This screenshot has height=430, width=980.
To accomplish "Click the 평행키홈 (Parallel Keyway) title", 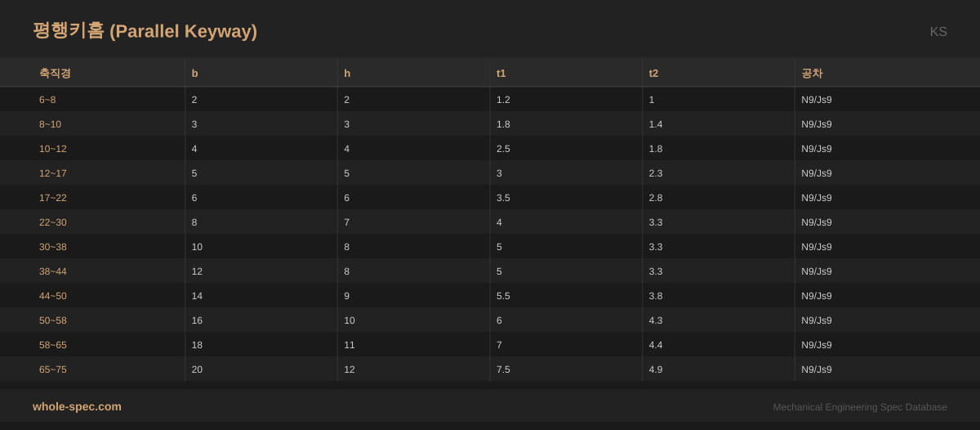I will click(145, 31).
